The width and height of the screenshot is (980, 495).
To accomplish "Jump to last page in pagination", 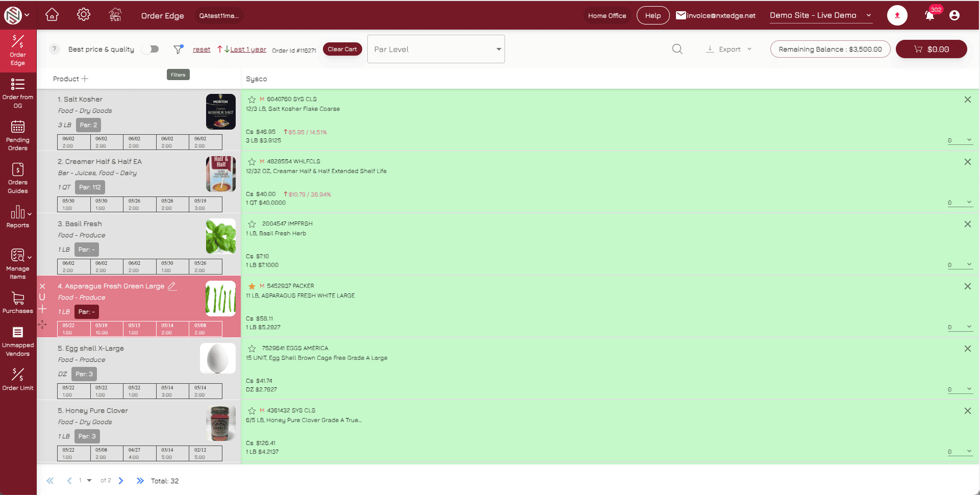I will coord(140,481).
